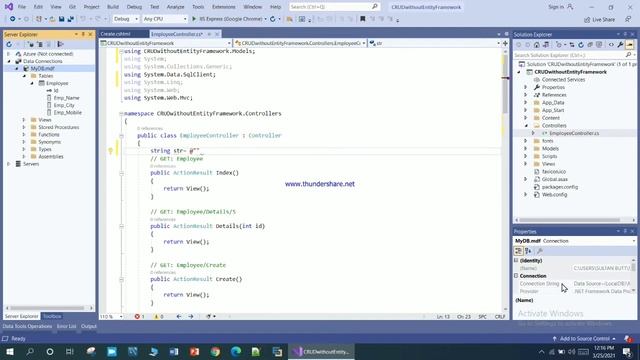Expand References in Solution Explorer
The height and width of the screenshot is (360, 640).
(526, 95)
